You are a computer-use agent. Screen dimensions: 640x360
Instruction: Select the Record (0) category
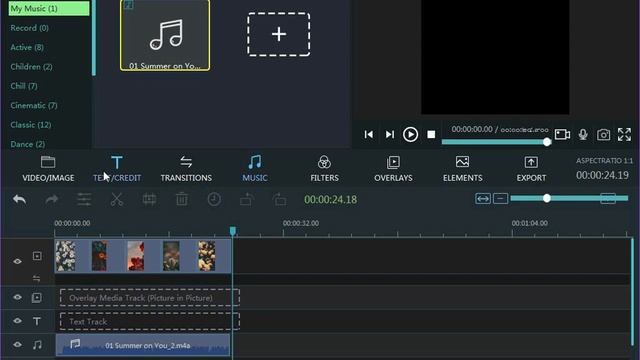point(29,28)
